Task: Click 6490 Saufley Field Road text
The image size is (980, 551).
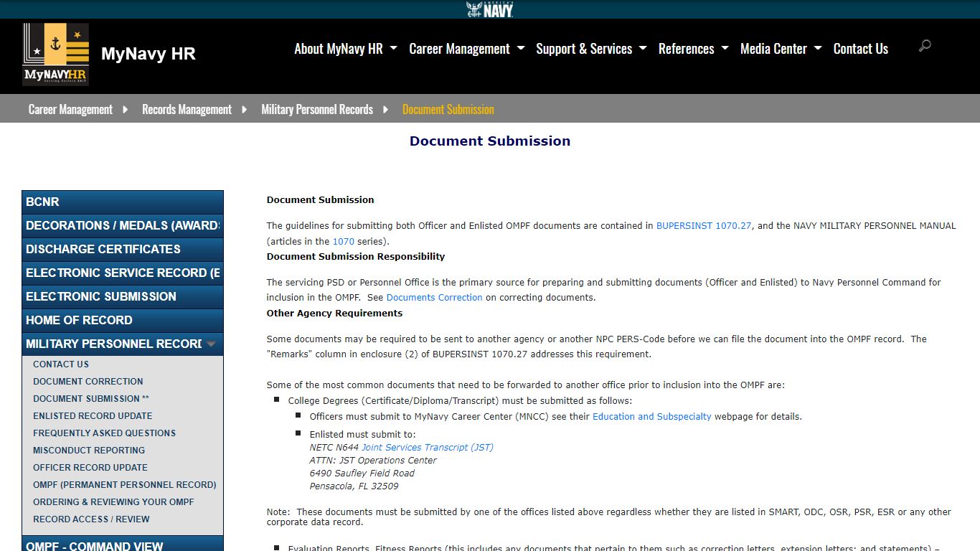Action: (362, 474)
